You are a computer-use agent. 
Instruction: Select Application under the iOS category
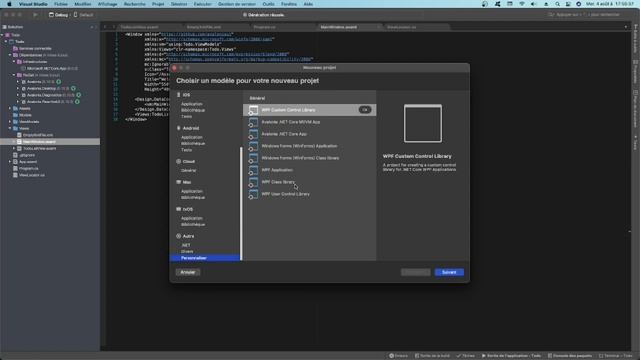191,104
